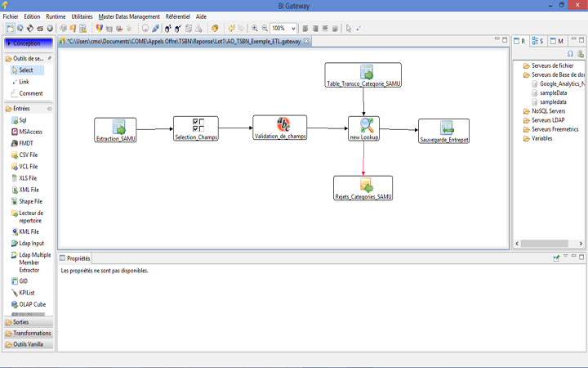Open the Runtime menu
This screenshot has height=368, width=588.
click(56, 16)
